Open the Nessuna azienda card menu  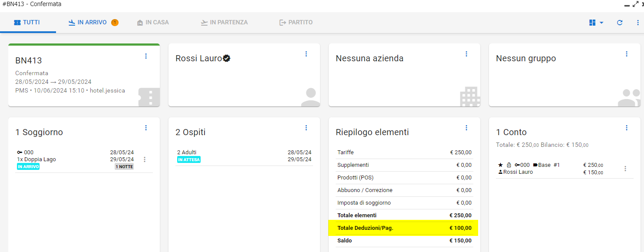(466, 54)
